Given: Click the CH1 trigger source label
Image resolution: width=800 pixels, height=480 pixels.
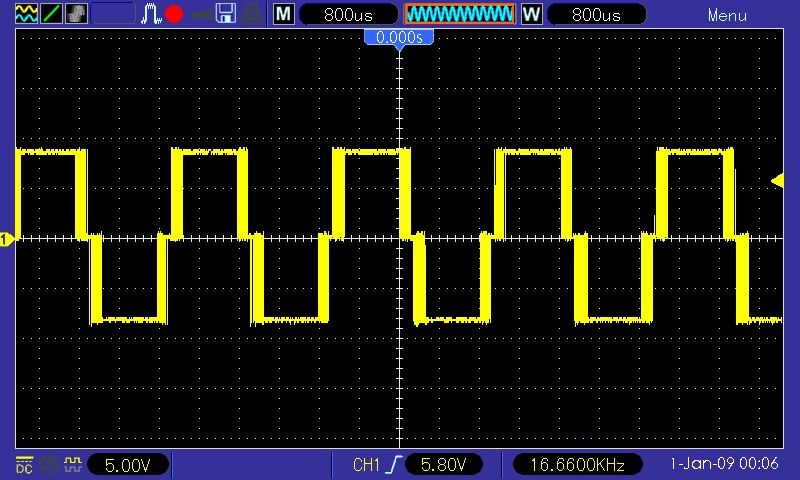Looking at the screenshot, I should [x=366, y=465].
